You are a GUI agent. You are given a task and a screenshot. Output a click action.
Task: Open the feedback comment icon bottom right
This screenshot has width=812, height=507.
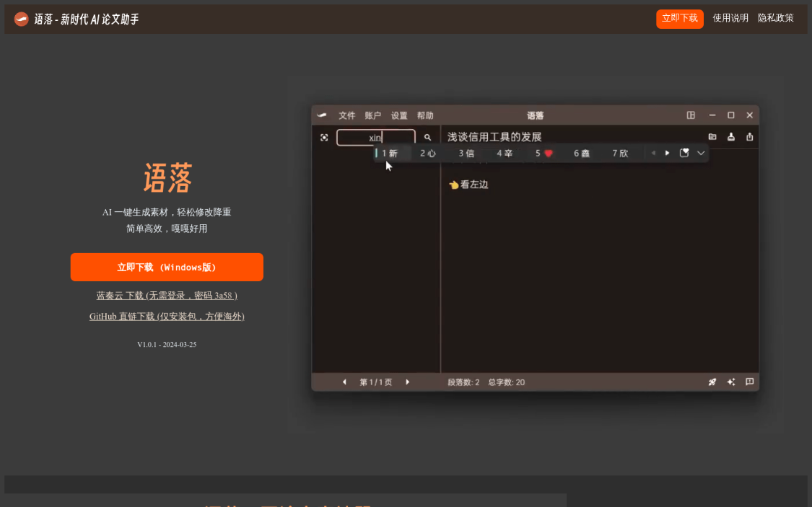coord(749,382)
